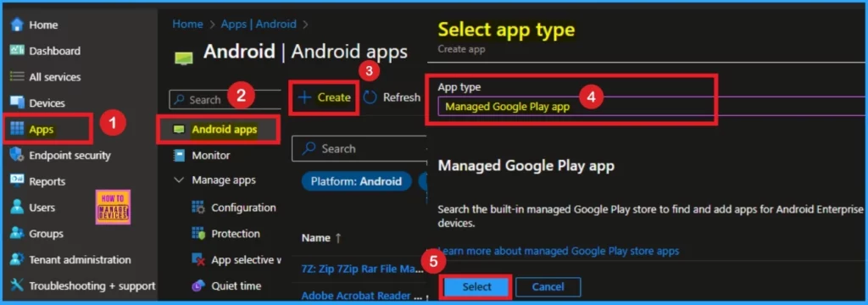This screenshot has height=305, width=868.
Task: Click the Protection shield-grid icon
Action: (198, 234)
